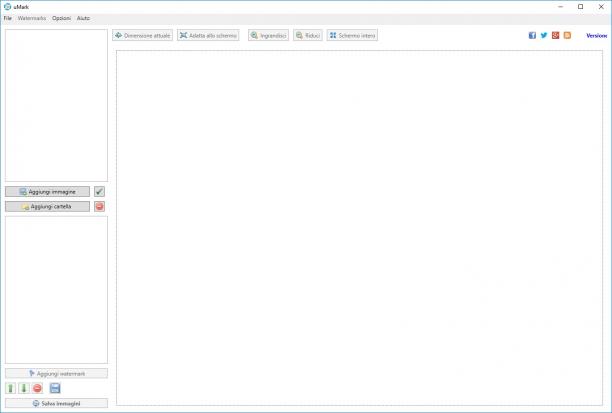Open the Aiuto menu
The width and height of the screenshot is (612, 413).
(83, 18)
